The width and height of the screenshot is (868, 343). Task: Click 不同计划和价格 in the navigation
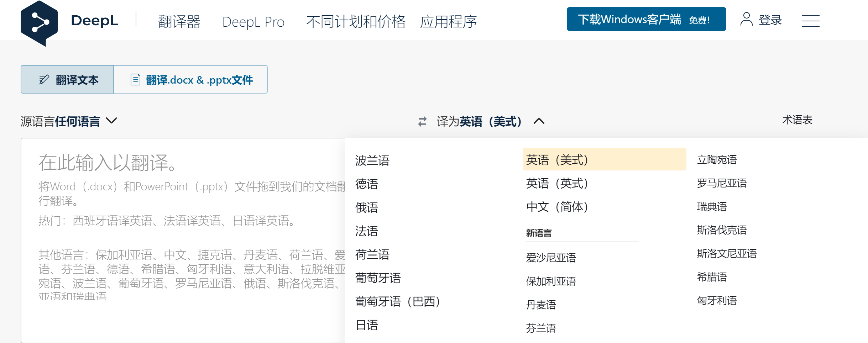tap(356, 21)
